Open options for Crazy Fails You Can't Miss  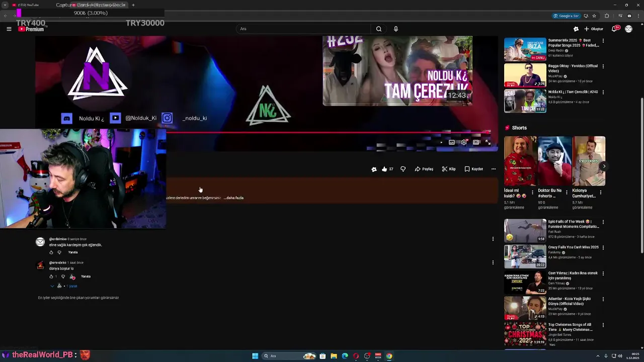[x=603, y=247]
